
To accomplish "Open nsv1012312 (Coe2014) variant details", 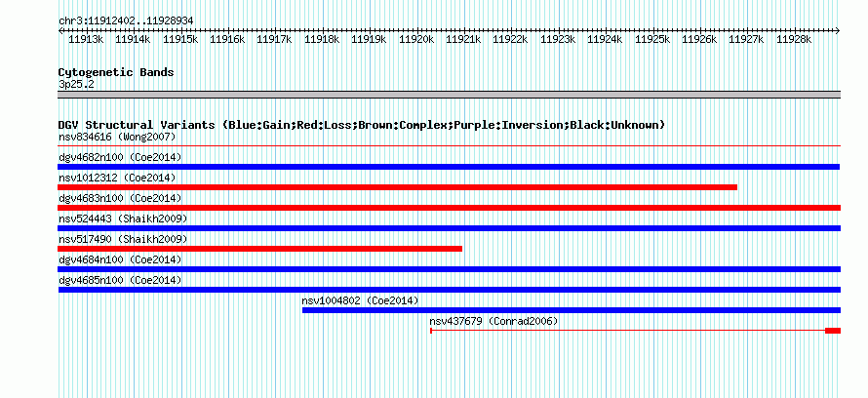I will click(x=117, y=178).
